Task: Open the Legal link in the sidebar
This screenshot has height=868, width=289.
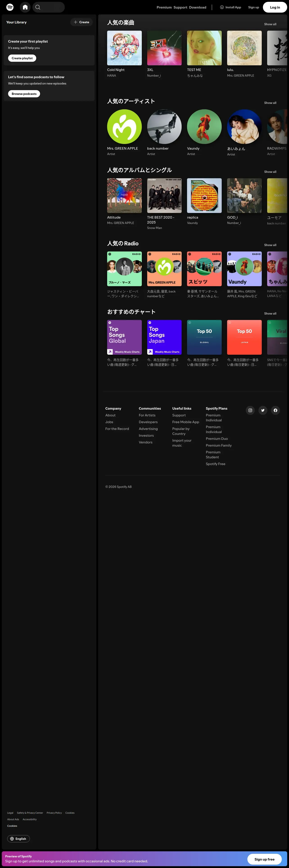Action: click(10, 813)
